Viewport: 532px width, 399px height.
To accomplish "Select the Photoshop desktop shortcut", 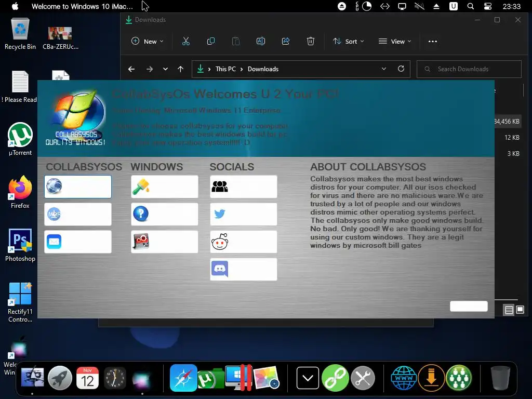I will pos(20,245).
